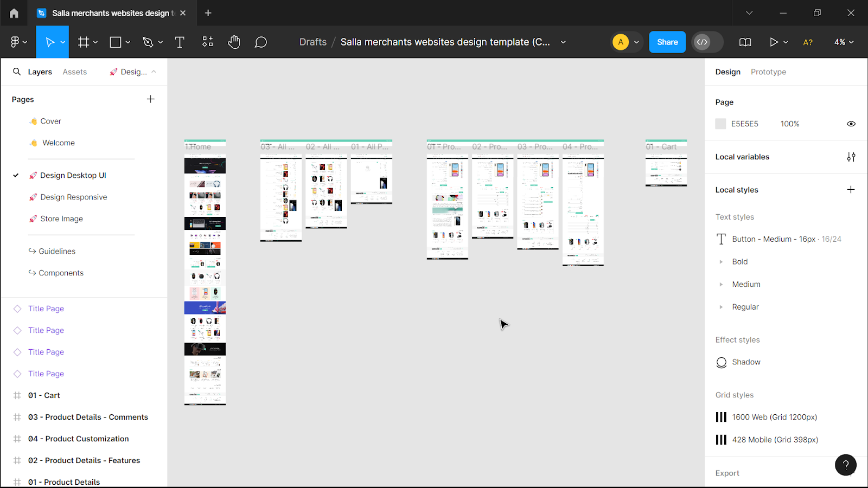
Task: Select the Frame tool
Action: click(x=83, y=42)
